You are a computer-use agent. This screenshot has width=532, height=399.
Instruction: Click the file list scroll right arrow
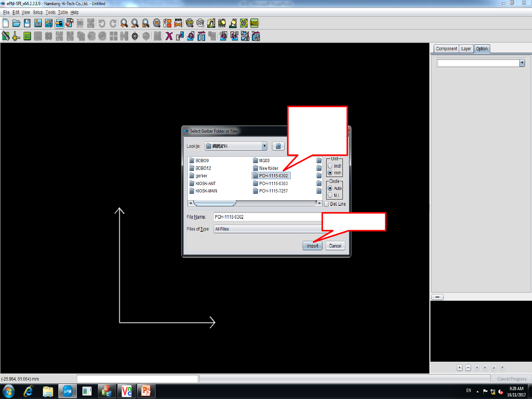click(x=320, y=203)
